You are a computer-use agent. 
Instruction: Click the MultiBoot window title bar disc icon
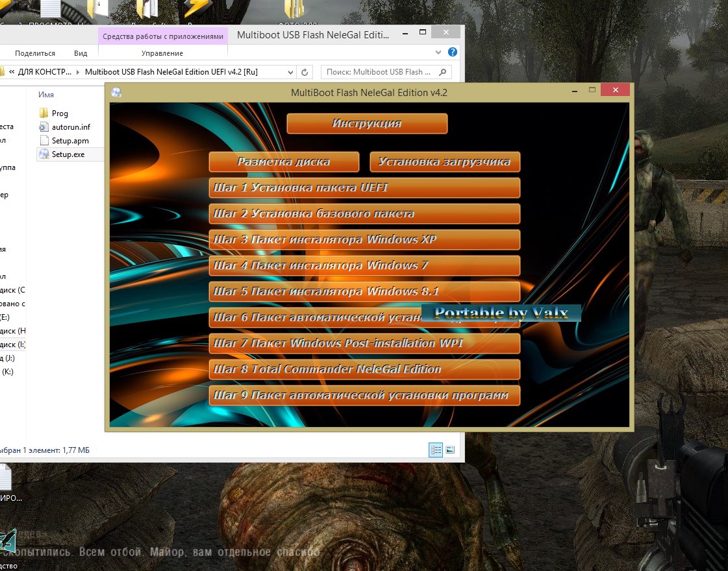(116, 92)
